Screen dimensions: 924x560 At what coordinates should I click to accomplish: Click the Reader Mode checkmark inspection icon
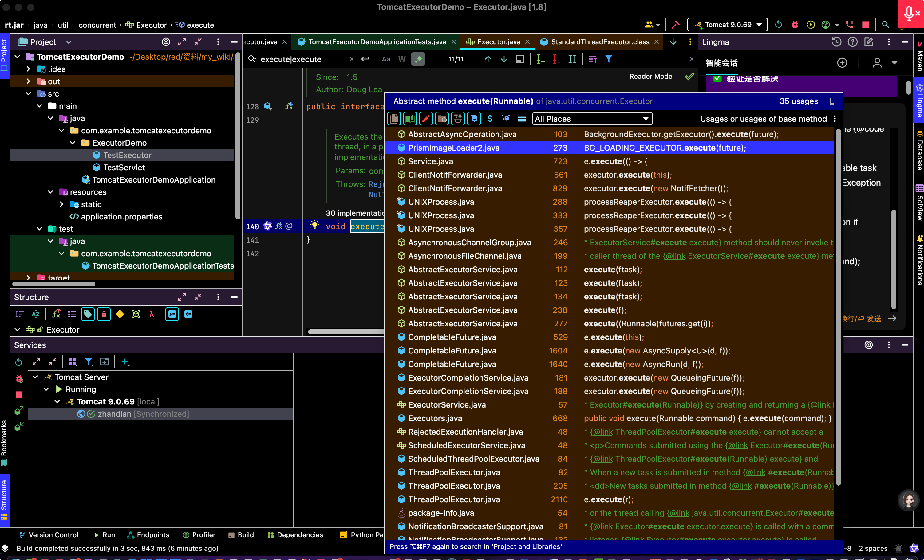pyautogui.click(x=689, y=77)
